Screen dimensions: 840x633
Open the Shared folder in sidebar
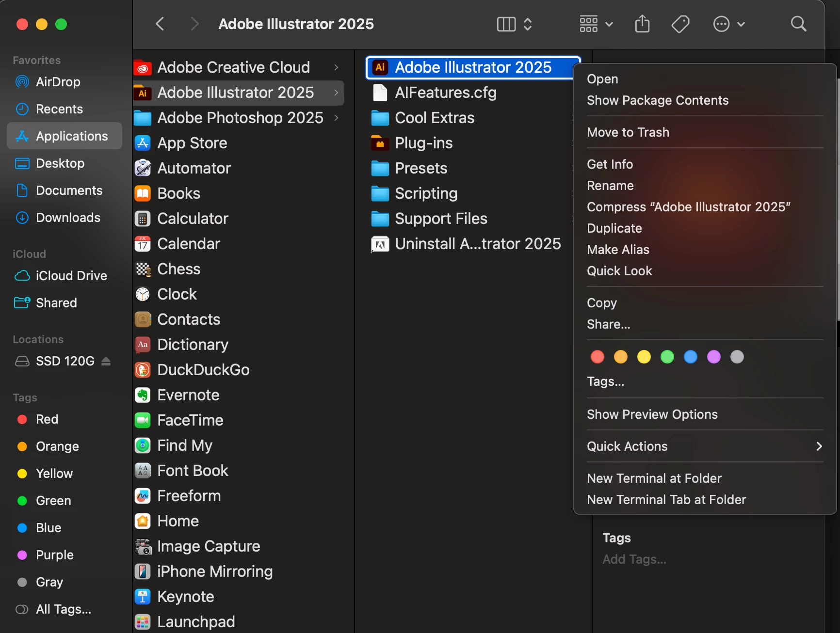65,303
